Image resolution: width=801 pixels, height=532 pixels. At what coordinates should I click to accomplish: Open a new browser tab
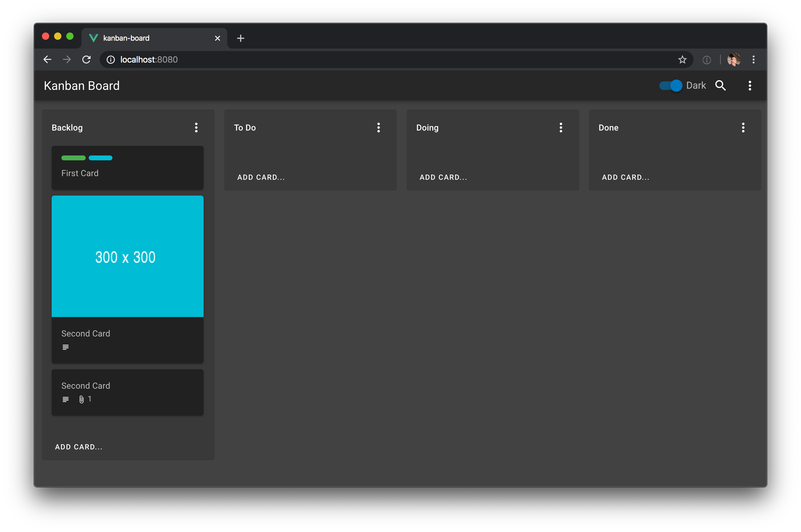pyautogui.click(x=240, y=38)
